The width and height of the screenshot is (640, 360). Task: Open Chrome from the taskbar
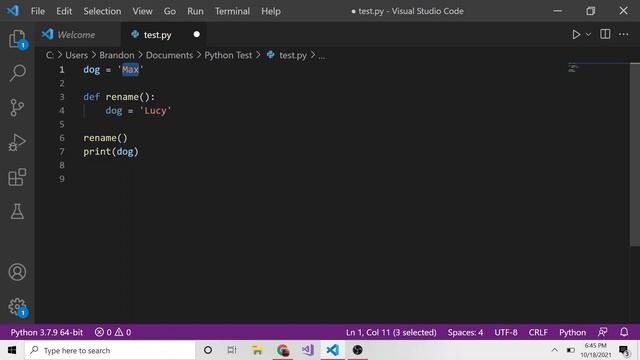click(283, 350)
